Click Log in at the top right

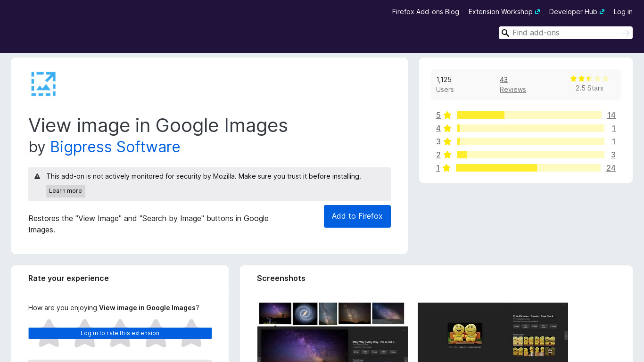point(623,12)
